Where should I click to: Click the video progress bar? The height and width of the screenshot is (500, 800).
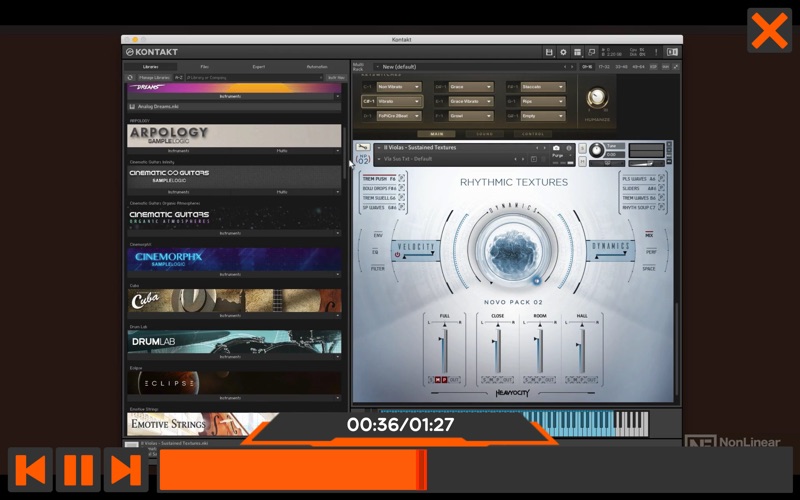coord(475,470)
